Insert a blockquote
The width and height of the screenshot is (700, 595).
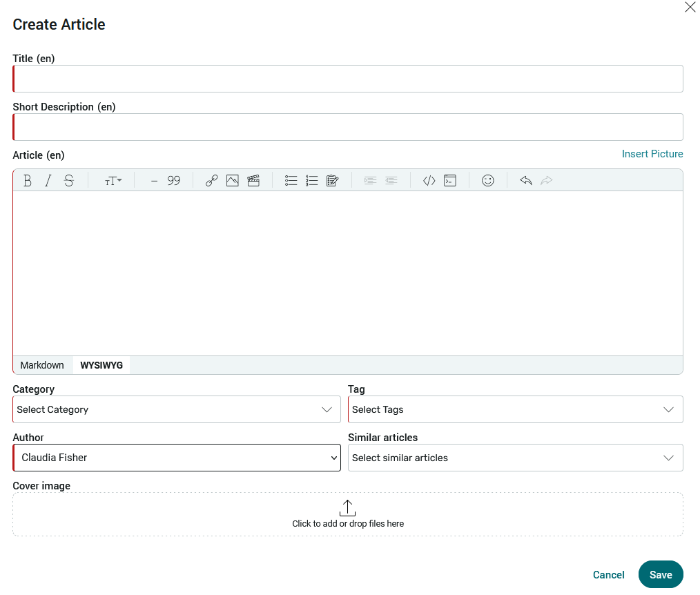[174, 180]
